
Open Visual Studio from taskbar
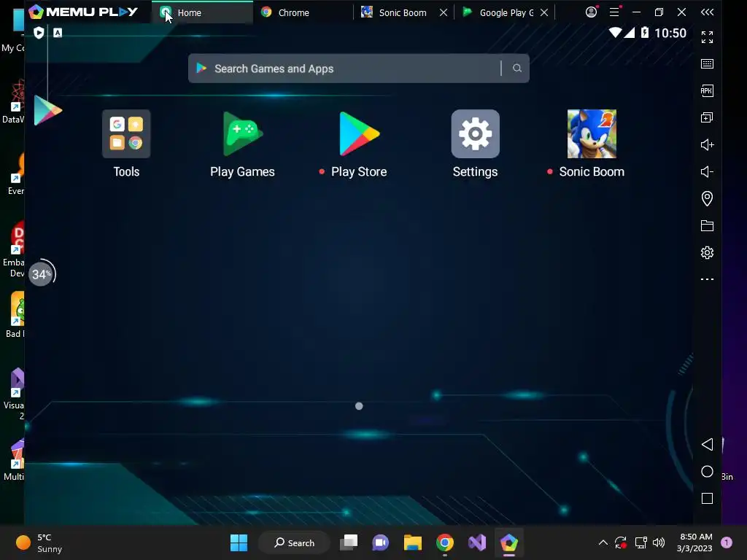pyautogui.click(x=477, y=542)
